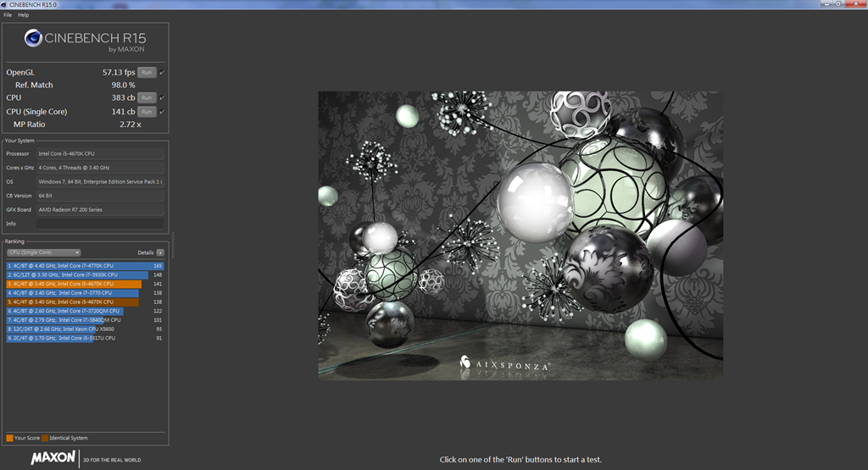Click the Details label in Ranking

(x=146, y=252)
